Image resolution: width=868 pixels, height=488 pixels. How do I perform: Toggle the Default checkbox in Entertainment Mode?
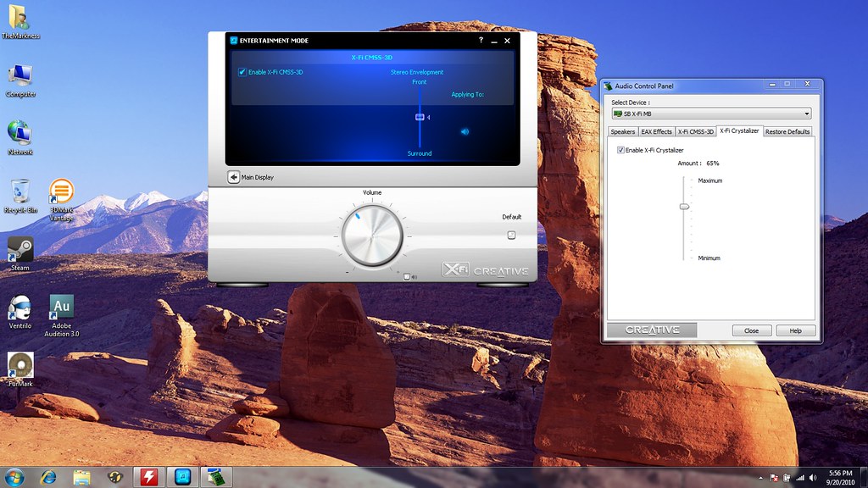[511, 236]
